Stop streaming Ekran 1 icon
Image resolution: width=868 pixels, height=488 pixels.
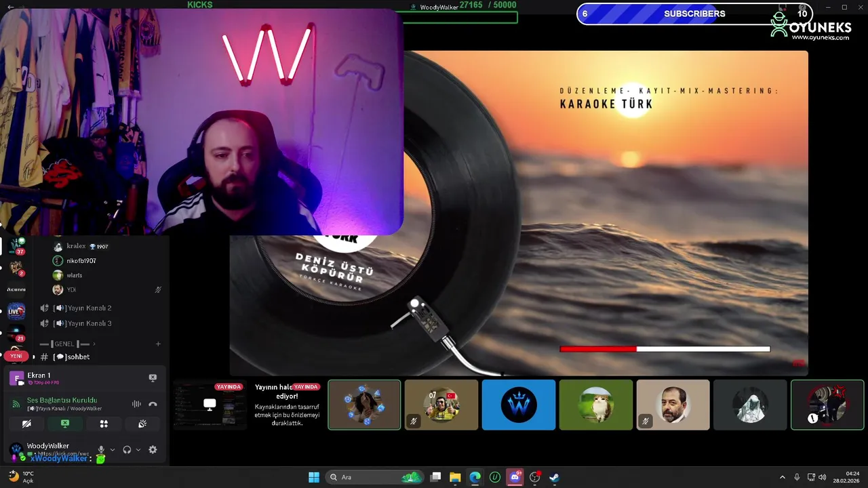tap(153, 378)
